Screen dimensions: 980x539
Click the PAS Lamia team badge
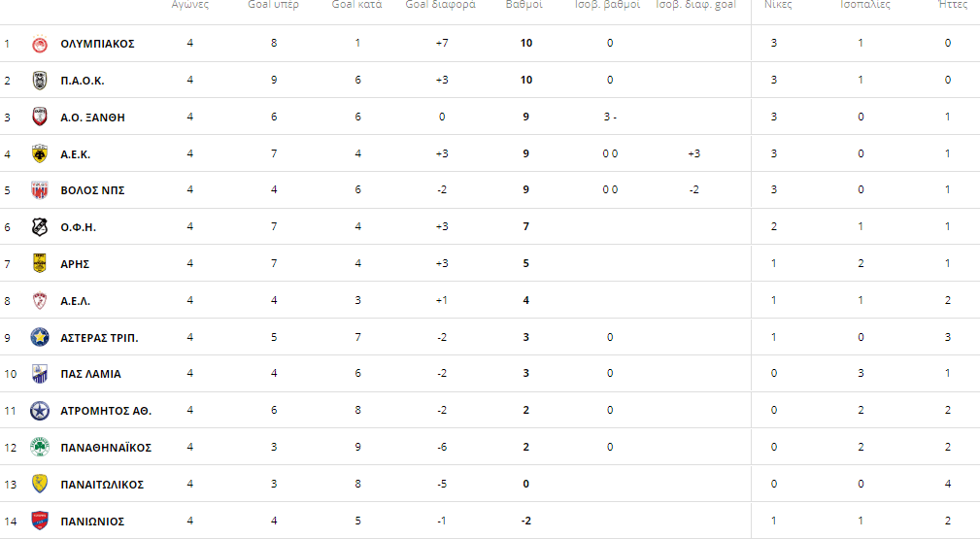[40, 374]
